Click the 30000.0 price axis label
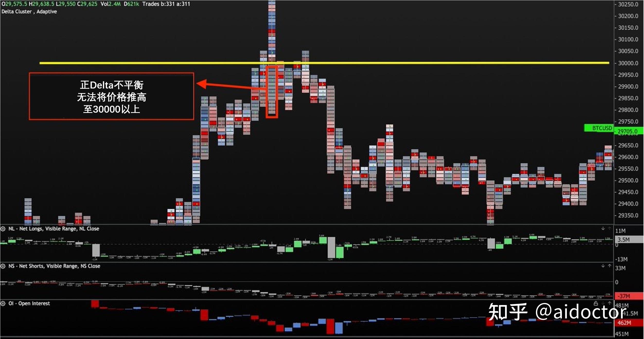Viewport: 644px width, 339px height. point(628,63)
